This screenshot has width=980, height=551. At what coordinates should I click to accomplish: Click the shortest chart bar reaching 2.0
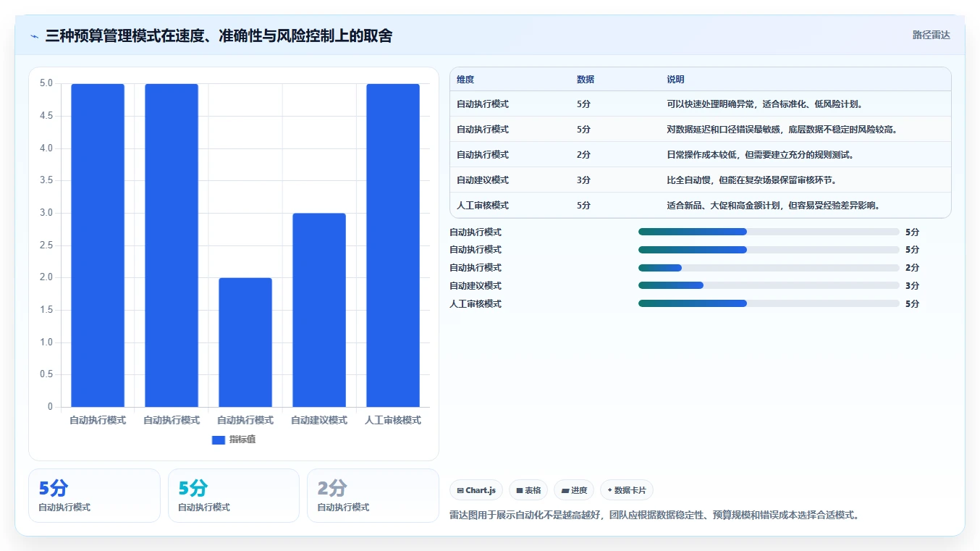pos(245,342)
